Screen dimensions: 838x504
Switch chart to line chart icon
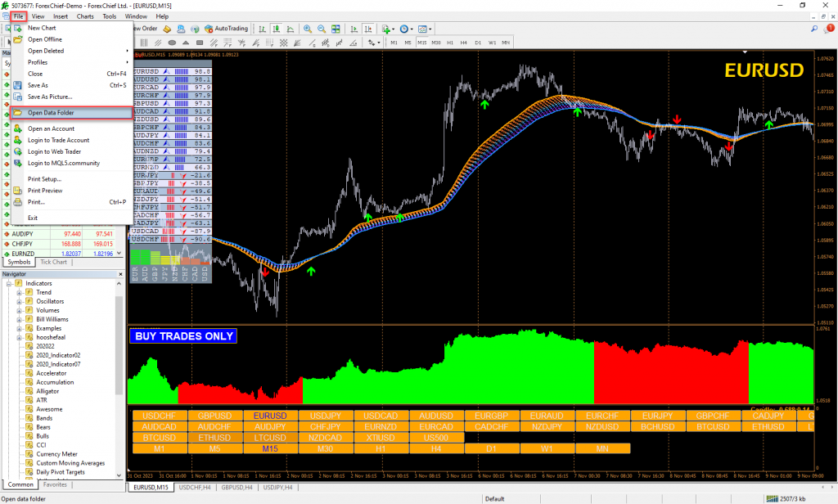(x=291, y=29)
